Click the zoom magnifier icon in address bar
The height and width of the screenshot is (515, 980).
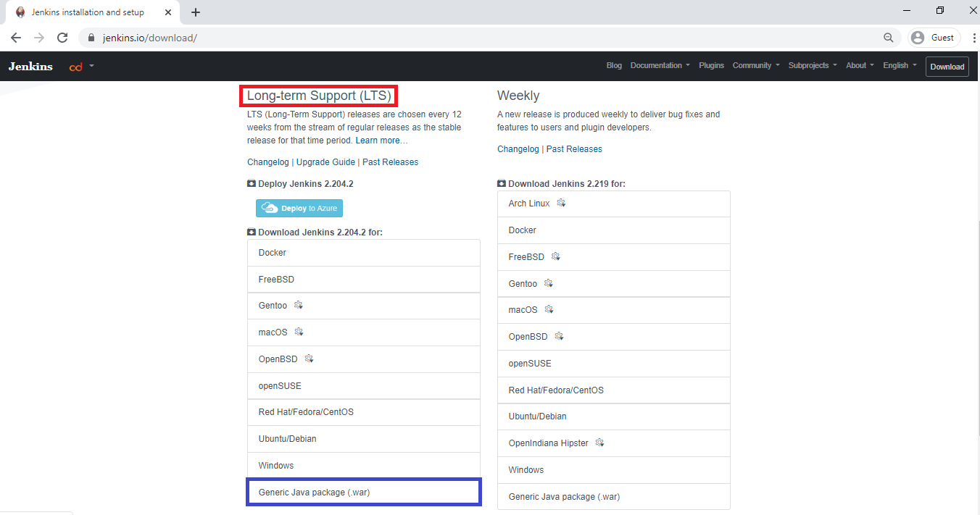tap(889, 38)
